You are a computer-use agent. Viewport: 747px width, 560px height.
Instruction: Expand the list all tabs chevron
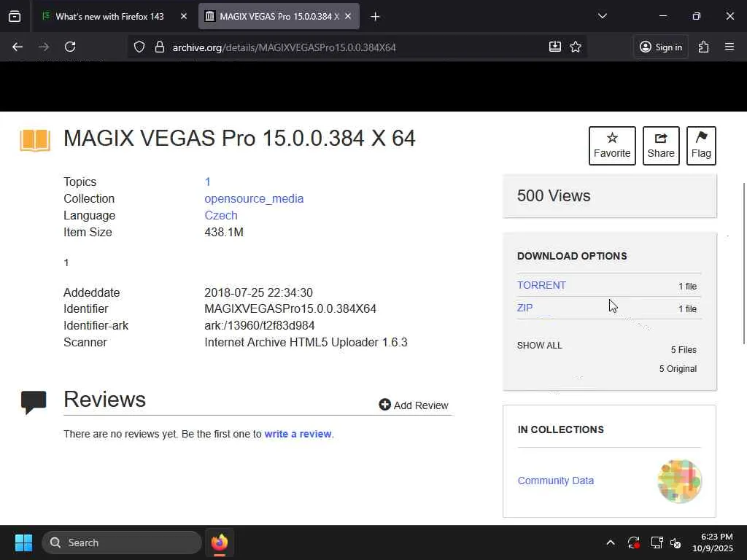(x=602, y=16)
